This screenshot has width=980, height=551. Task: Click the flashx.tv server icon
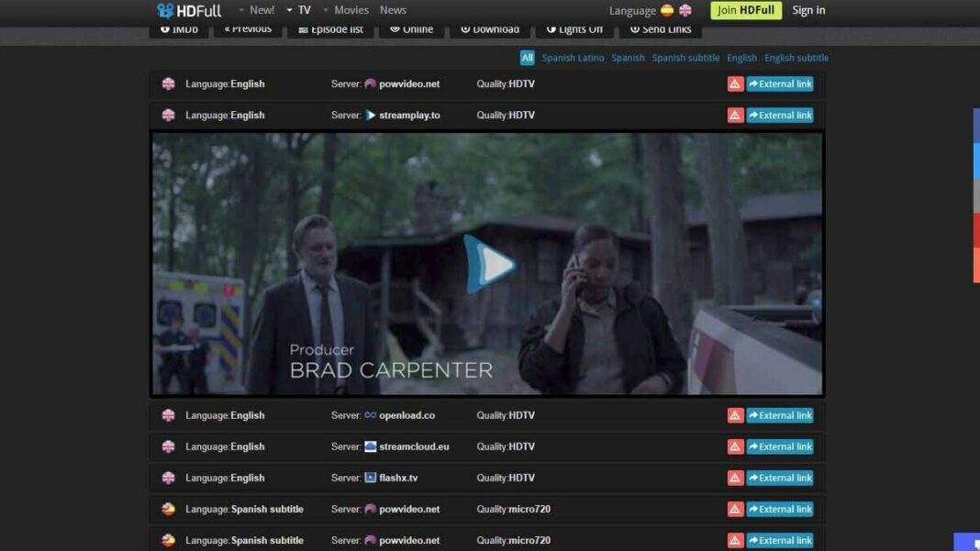[x=371, y=478]
